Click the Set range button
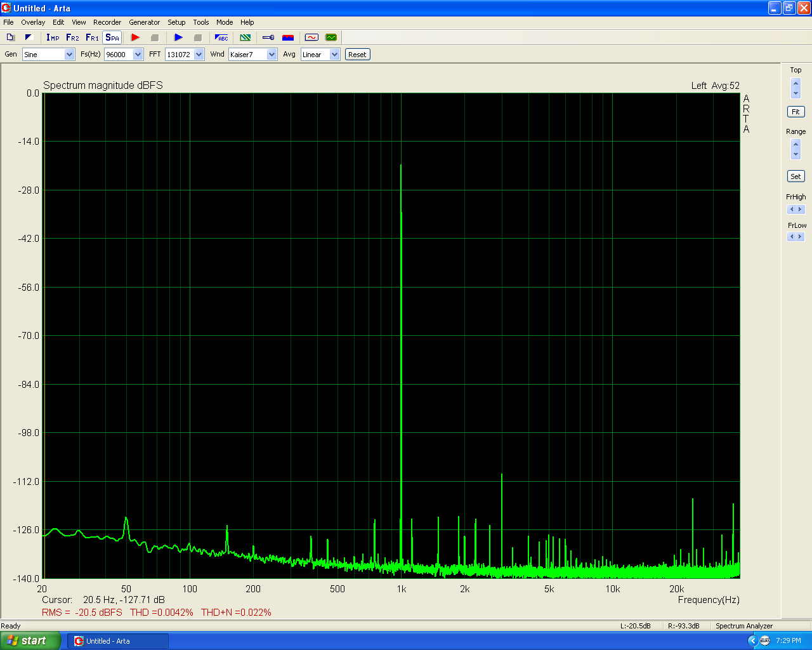This screenshot has height=650, width=812. pyautogui.click(x=796, y=176)
